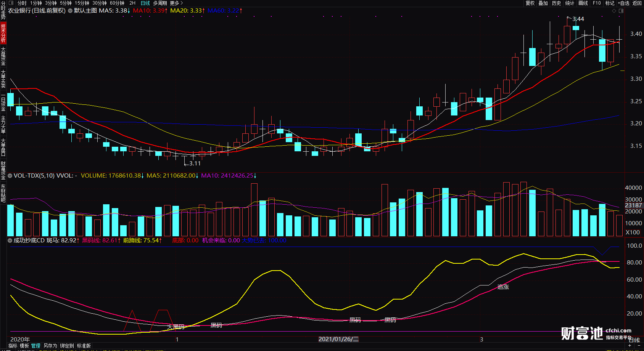Open F10 company information

pos(597,3)
